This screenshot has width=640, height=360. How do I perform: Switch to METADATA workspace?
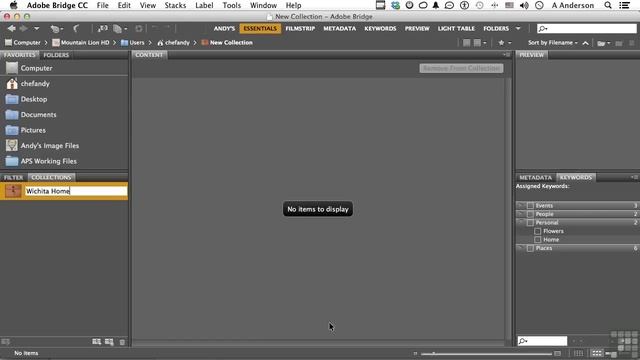(x=340, y=29)
